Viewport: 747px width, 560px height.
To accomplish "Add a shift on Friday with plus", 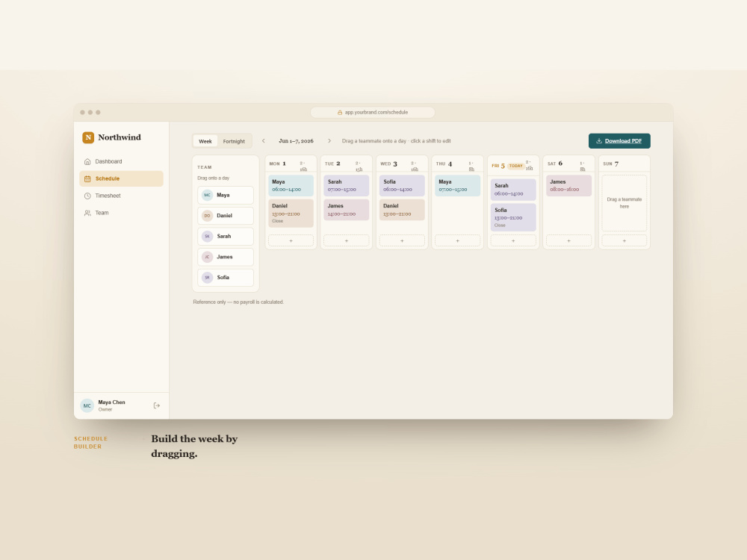I will (x=513, y=240).
